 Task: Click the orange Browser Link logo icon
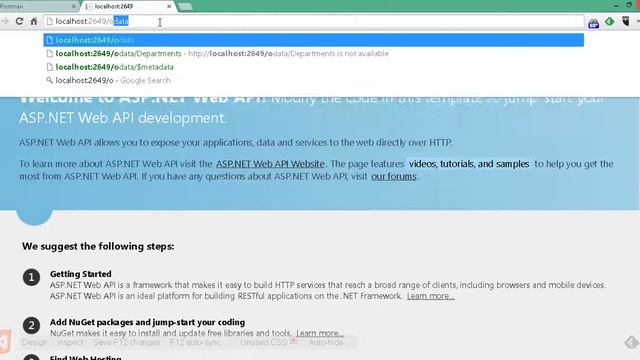click(x=5, y=341)
